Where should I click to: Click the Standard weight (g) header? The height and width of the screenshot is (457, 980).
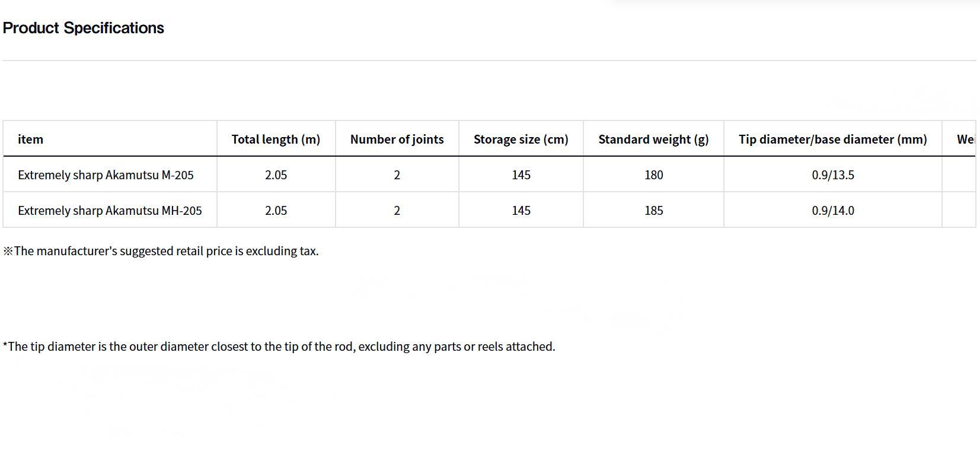653,139
